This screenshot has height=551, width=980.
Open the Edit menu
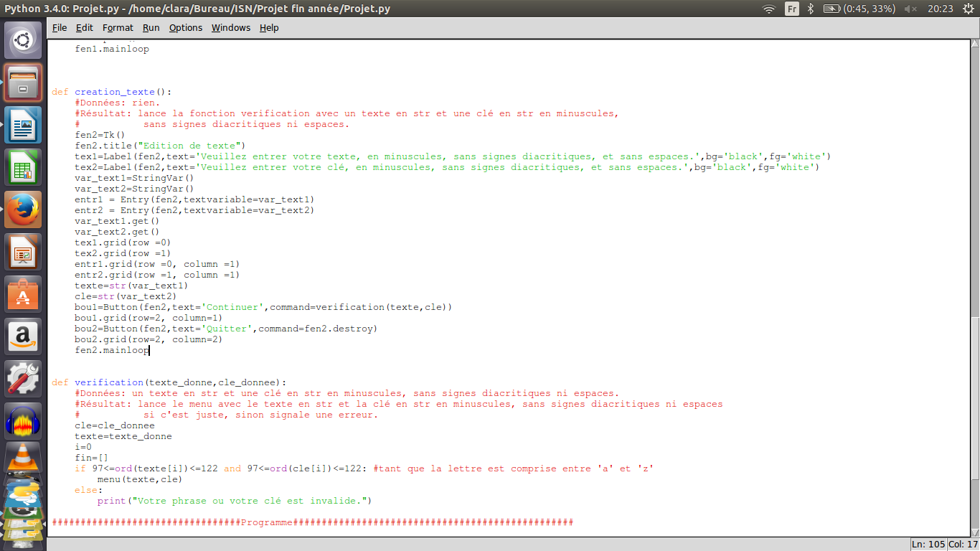[85, 27]
